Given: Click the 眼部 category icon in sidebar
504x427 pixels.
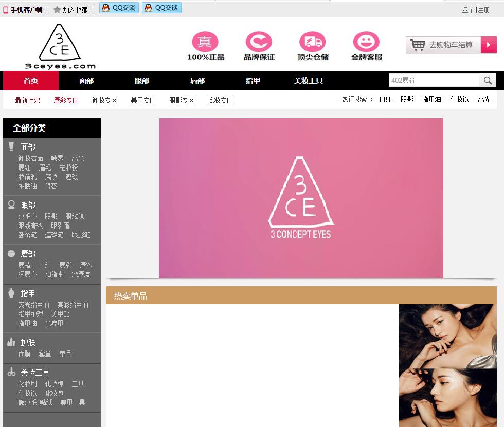Looking at the screenshot, I should click(11, 205).
